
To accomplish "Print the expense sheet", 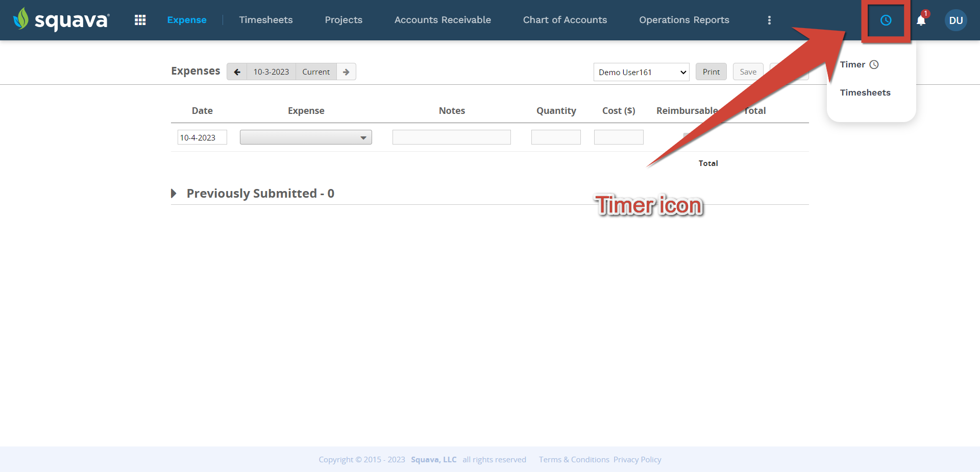I will pyautogui.click(x=711, y=72).
